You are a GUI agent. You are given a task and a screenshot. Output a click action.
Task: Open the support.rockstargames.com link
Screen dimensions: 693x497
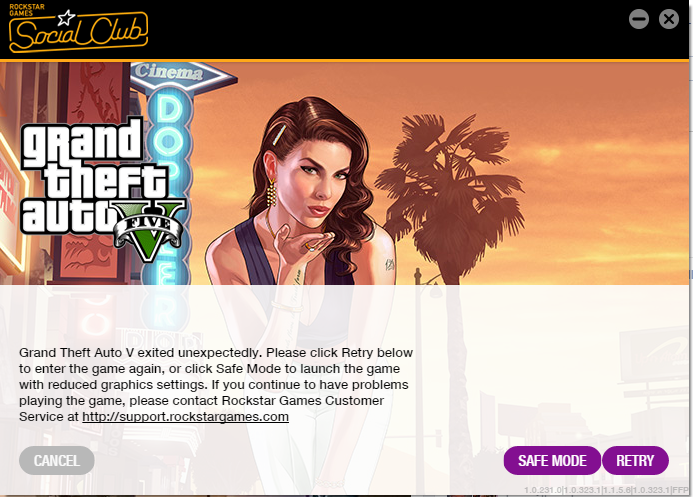(186, 417)
